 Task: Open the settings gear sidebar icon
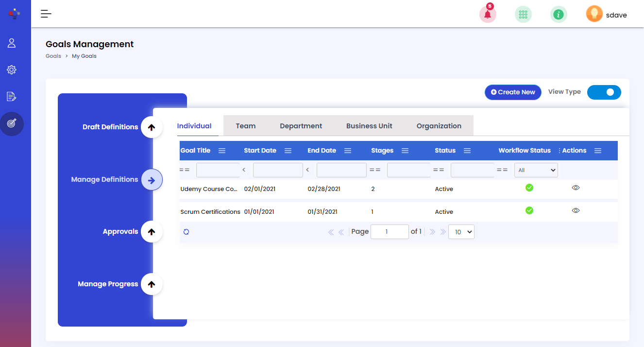tap(12, 70)
